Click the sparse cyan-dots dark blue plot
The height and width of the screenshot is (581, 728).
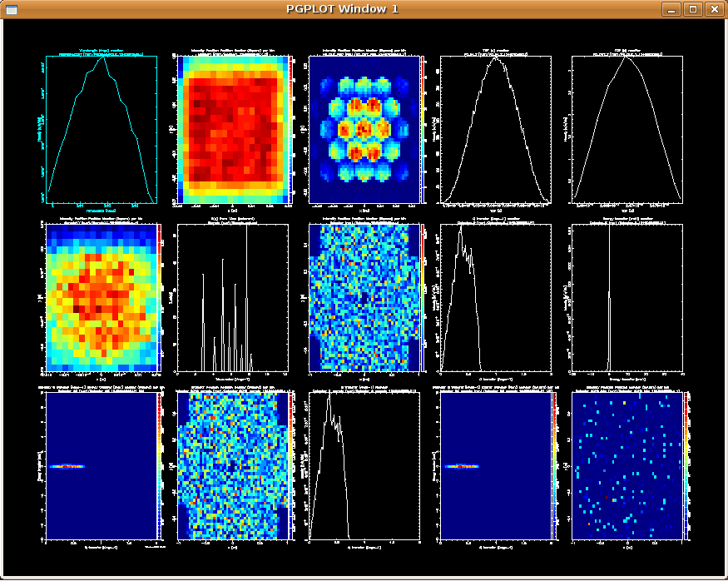[x=626, y=466]
